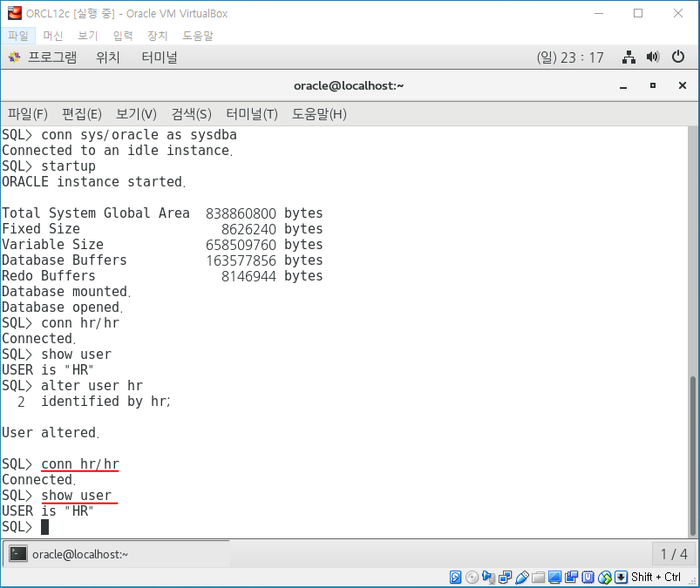Click the 'Database opened.' line

click(63, 307)
